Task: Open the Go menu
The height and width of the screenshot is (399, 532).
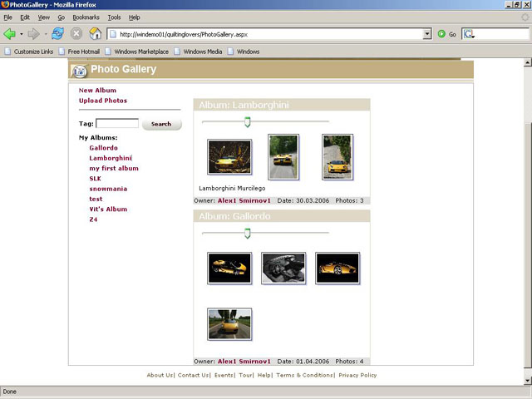Action: click(61, 17)
